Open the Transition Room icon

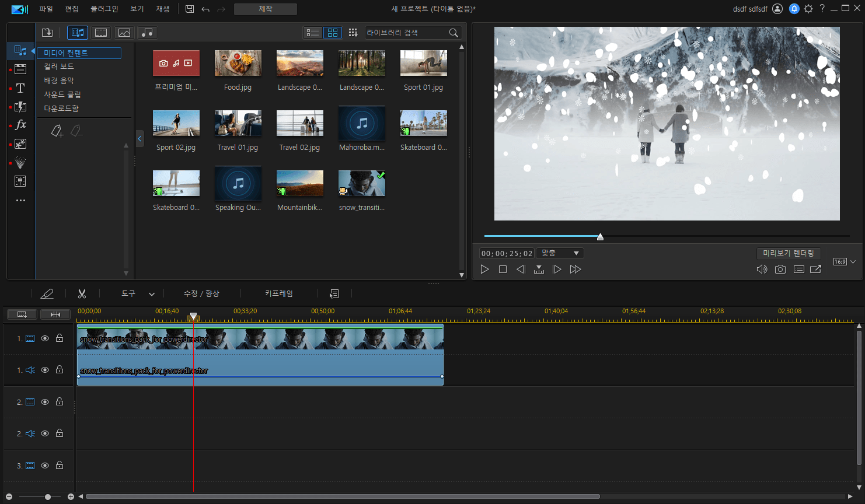[x=20, y=107]
